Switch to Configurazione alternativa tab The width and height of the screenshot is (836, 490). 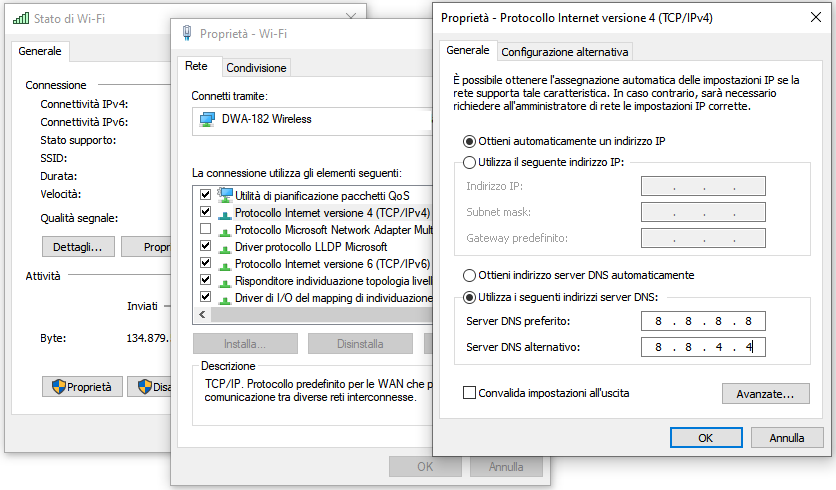pyautogui.click(x=565, y=52)
